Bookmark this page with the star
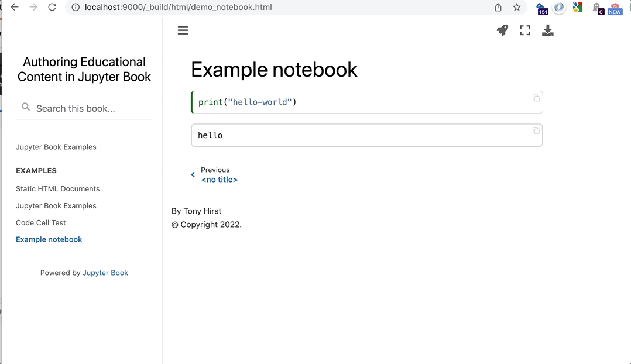This screenshot has height=364, width=631. (517, 7)
